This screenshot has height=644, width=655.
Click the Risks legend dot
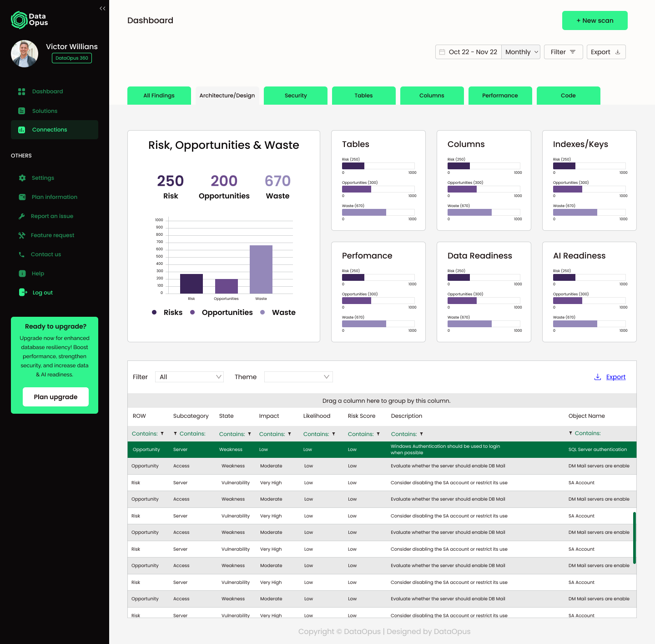tap(154, 312)
